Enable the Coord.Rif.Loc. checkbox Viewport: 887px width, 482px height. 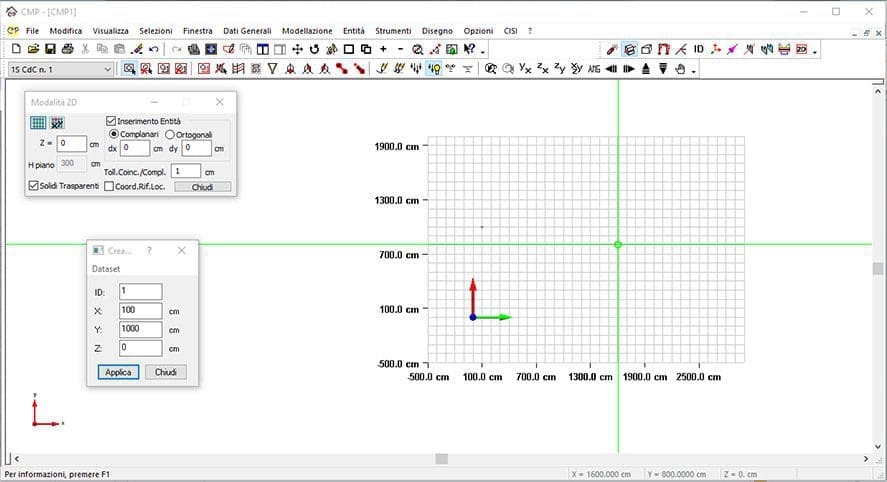(109, 186)
